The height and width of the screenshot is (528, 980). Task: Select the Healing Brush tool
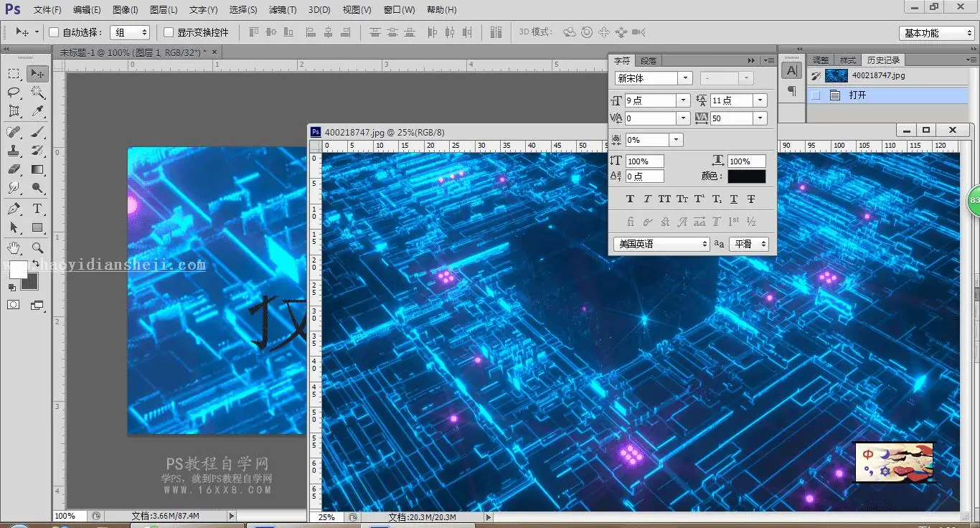14,132
